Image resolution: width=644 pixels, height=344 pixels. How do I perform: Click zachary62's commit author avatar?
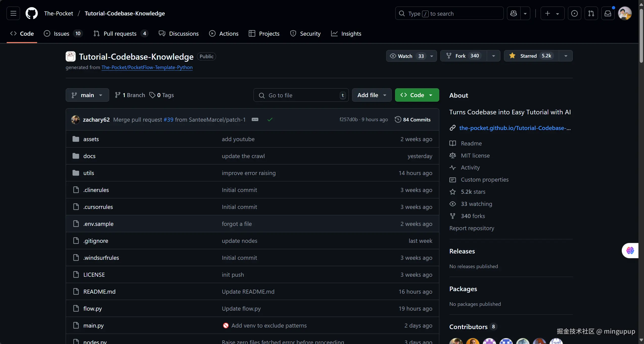[75, 119]
